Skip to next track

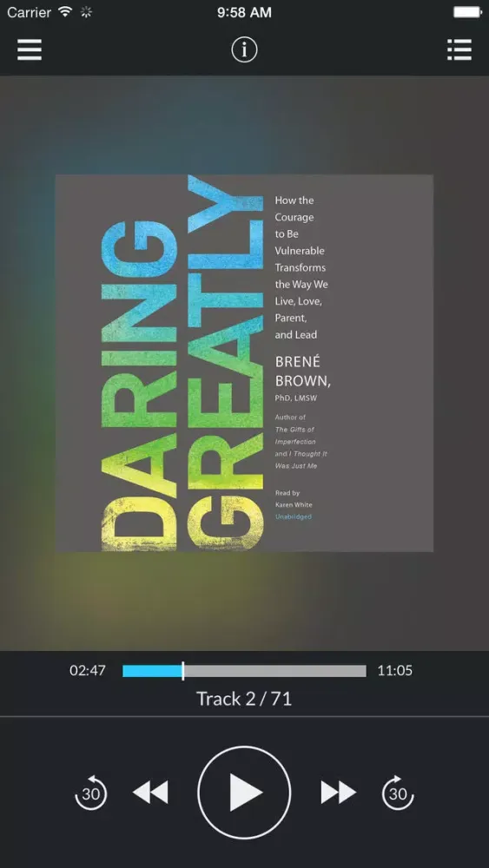tap(338, 792)
